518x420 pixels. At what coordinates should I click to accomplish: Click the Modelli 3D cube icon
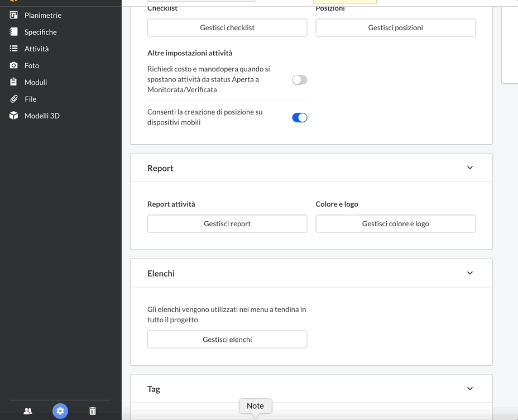(13, 116)
